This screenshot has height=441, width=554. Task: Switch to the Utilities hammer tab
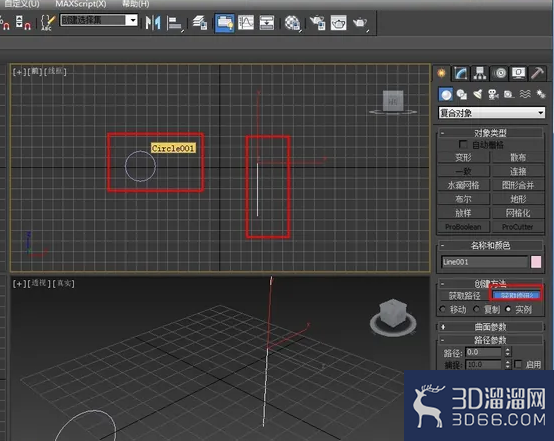[537, 73]
